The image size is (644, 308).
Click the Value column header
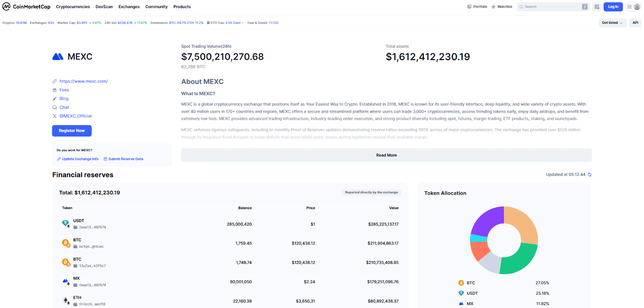pyautogui.click(x=394, y=208)
